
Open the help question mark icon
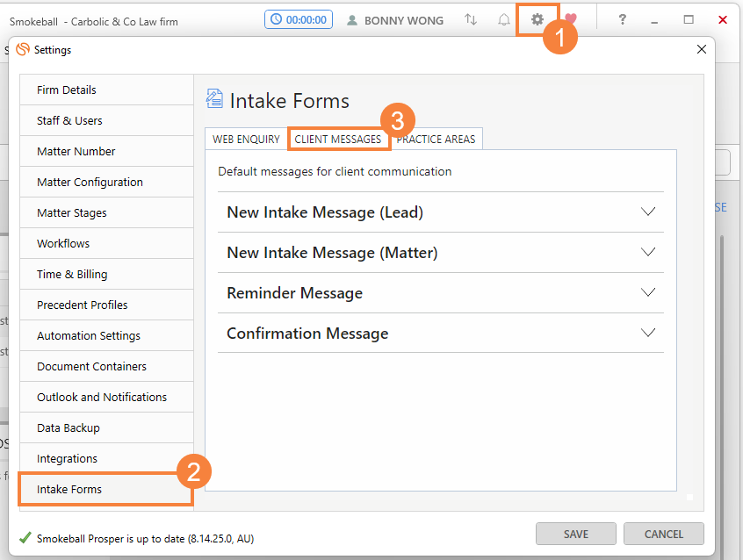pyautogui.click(x=622, y=19)
